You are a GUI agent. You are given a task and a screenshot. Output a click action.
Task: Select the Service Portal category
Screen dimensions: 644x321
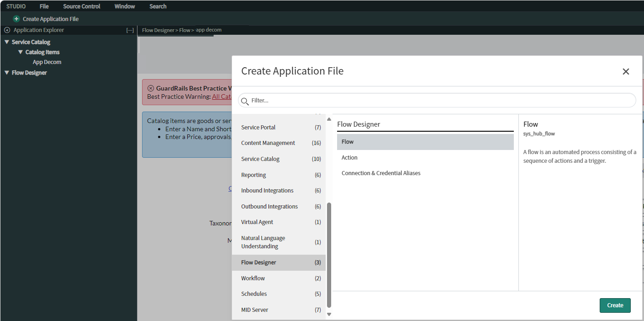click(279, 127)
